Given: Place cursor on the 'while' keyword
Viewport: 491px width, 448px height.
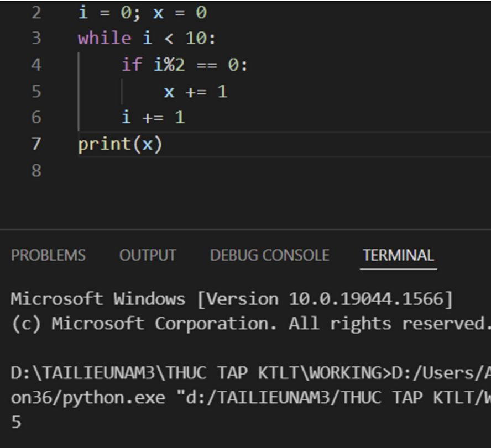Looking at the screenshot, I should tap(105, 39).
